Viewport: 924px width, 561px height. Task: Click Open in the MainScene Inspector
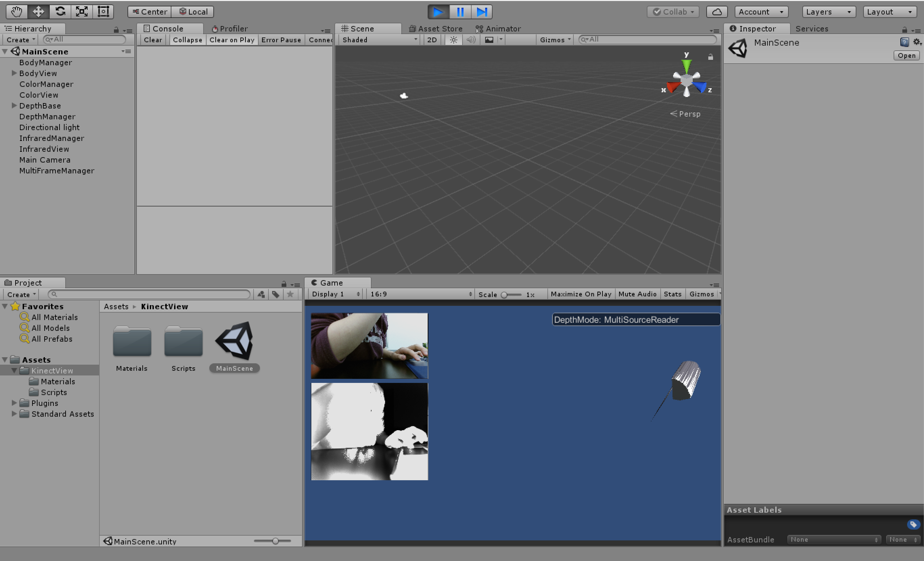[x=906, y=55]
